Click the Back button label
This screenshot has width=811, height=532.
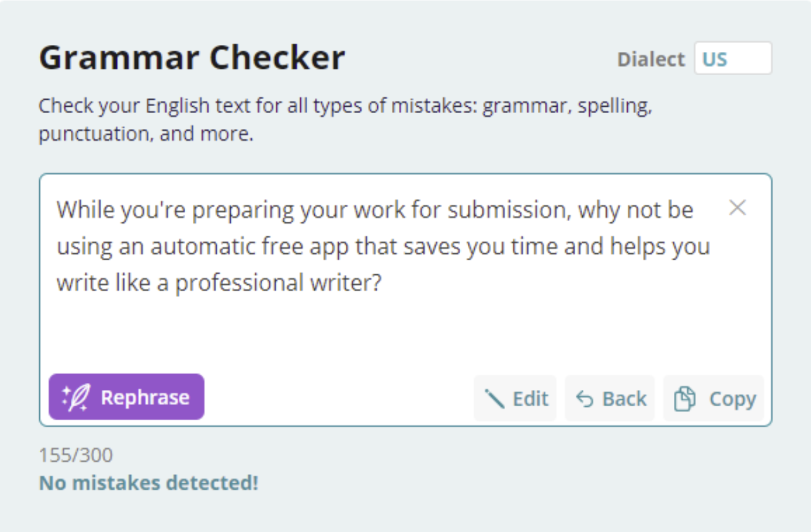[625, 399]
